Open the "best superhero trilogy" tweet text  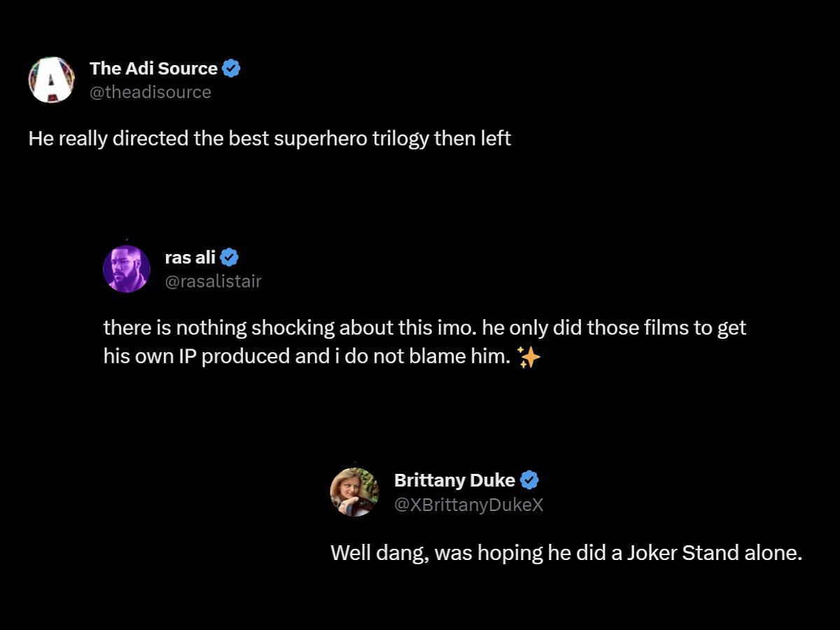click(x=269, y=139)
